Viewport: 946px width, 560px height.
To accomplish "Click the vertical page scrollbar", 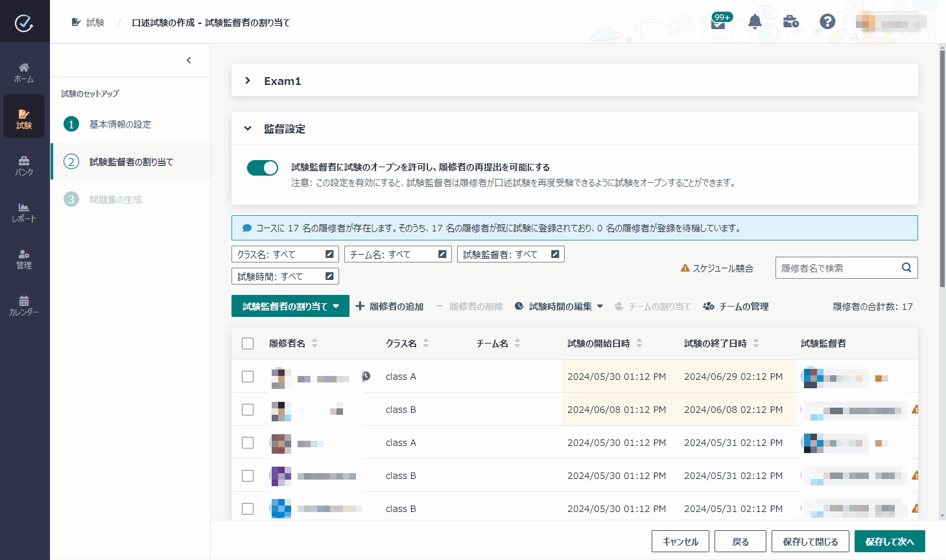I will [942, 169].
